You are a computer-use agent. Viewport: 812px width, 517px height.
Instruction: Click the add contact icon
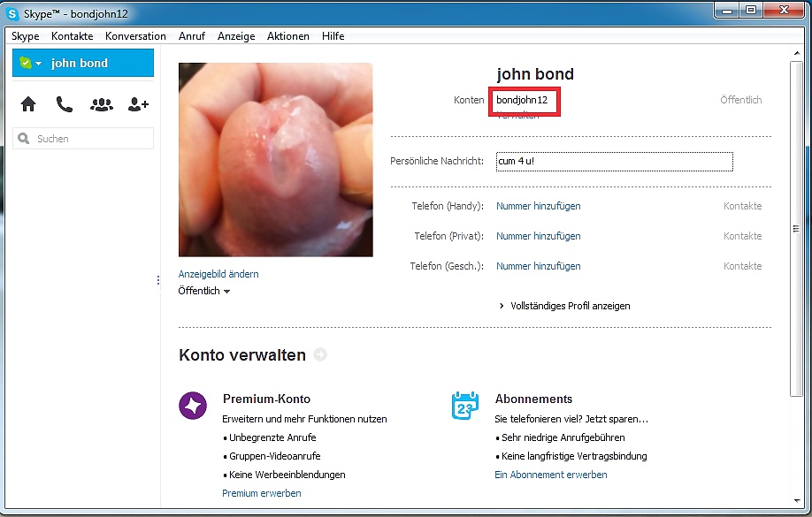coord(137,103)
